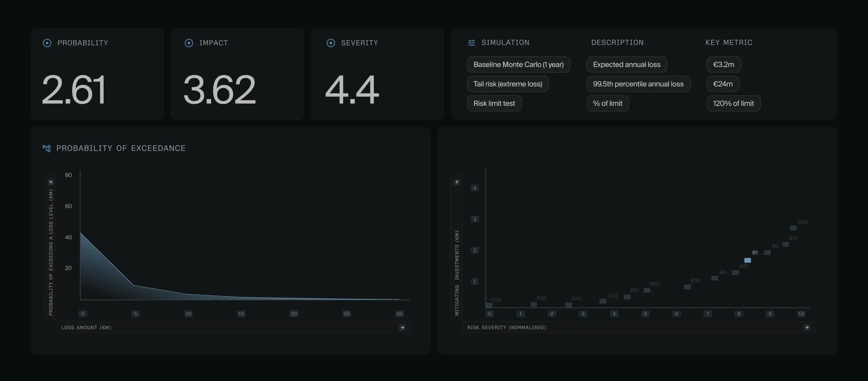Select the R67 scatter marker

[x=647, y=290]
